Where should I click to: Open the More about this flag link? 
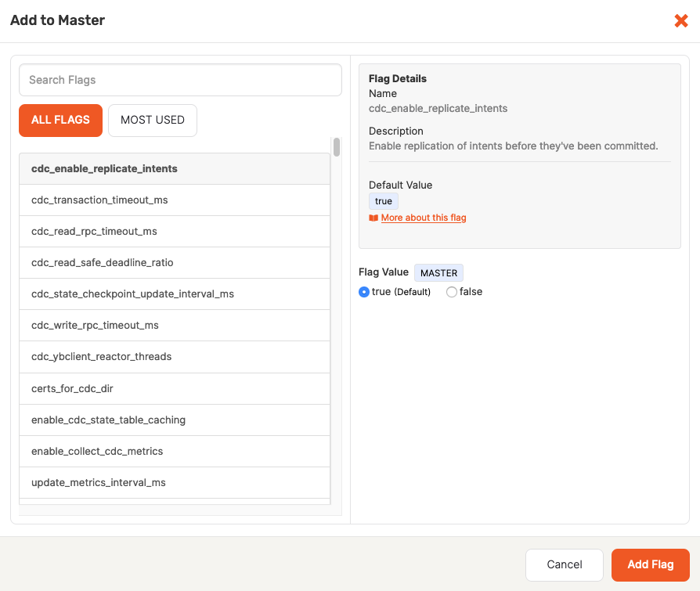pos(423,217)
